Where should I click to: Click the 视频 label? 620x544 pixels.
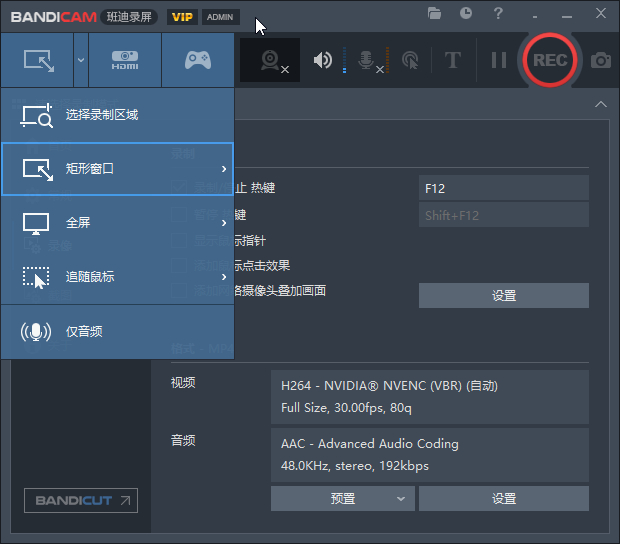pos(183,383)
